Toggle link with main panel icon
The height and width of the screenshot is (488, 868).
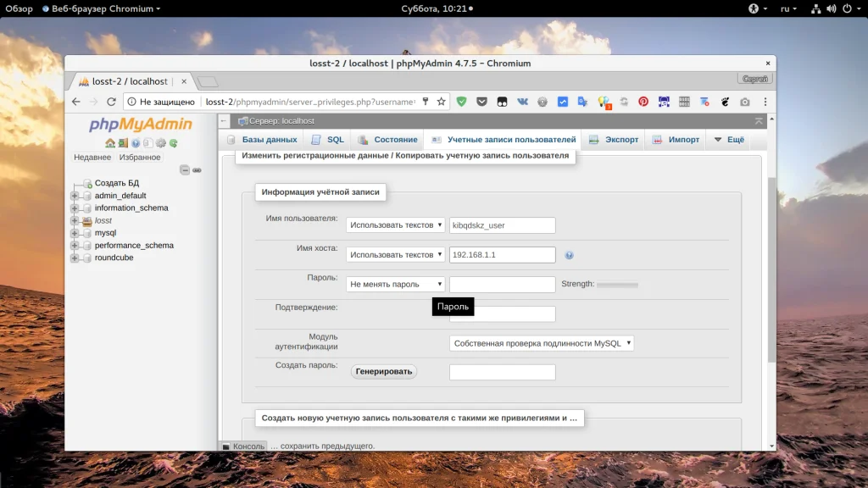click(x=197, y=170)
